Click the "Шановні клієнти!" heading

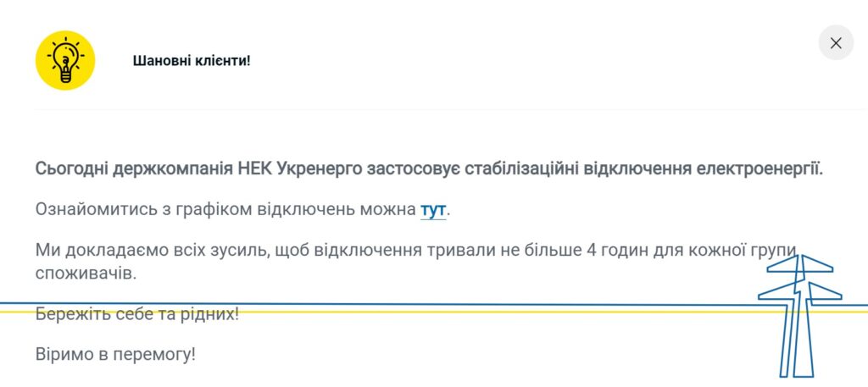point(192,61)
